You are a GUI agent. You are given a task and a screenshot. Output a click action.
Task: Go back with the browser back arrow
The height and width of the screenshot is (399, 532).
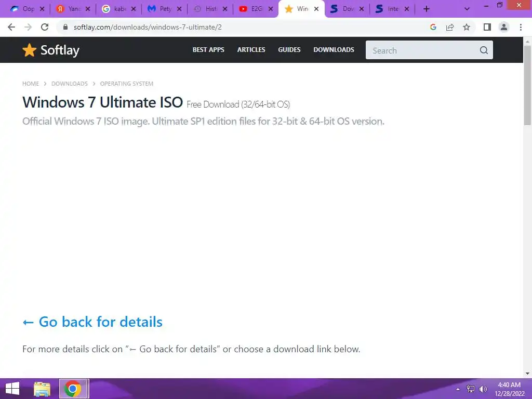click(x=11, y=27)
